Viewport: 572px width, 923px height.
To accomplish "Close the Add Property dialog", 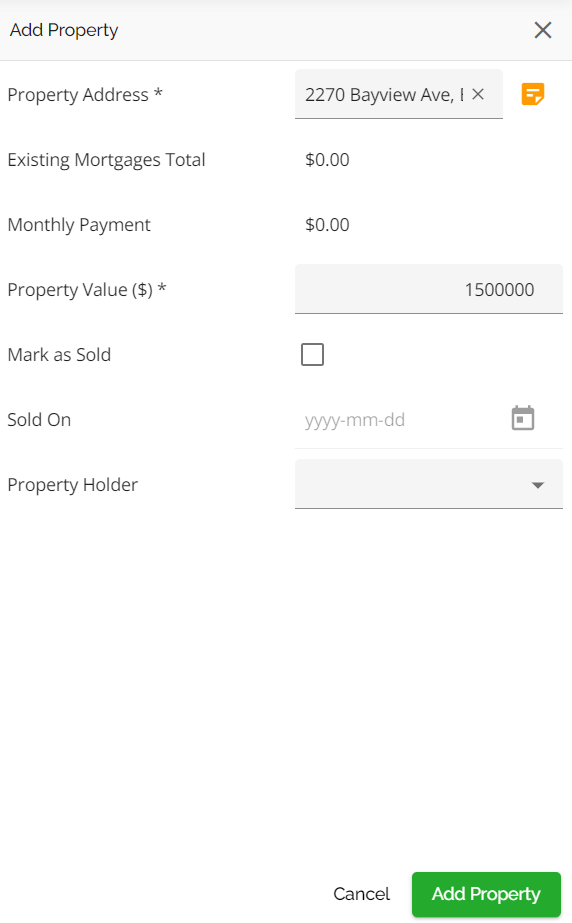I will coord(543,30).
